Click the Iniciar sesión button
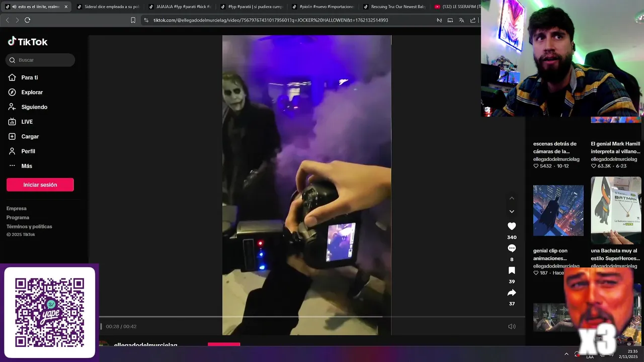Screen dimensions: 644x362 click(40, 185)
